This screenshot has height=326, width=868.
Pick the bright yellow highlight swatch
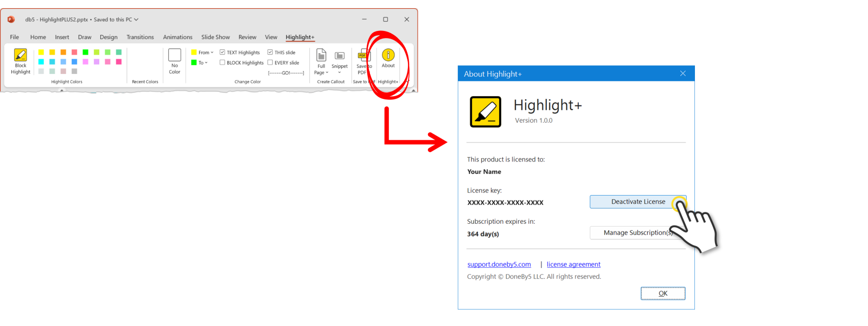[x=41, y=52]
